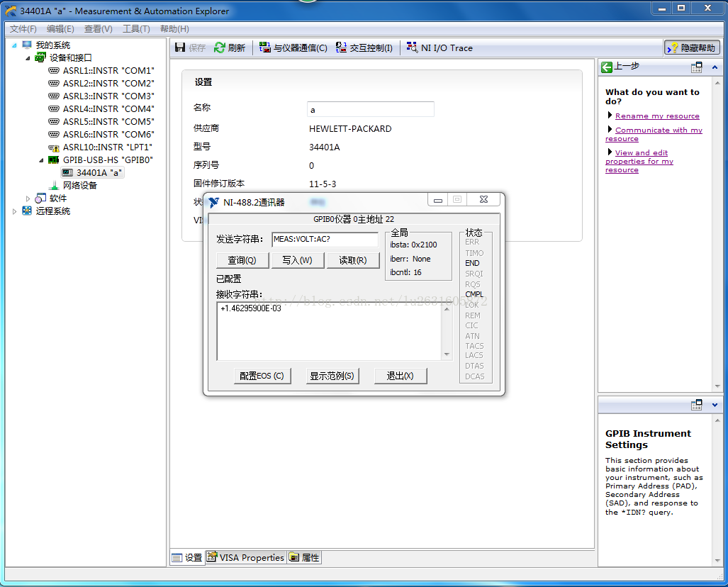The width and height of the screenshot is (728, 587).
Task: Open the 工具(T) menu
Action: [136, 29]
